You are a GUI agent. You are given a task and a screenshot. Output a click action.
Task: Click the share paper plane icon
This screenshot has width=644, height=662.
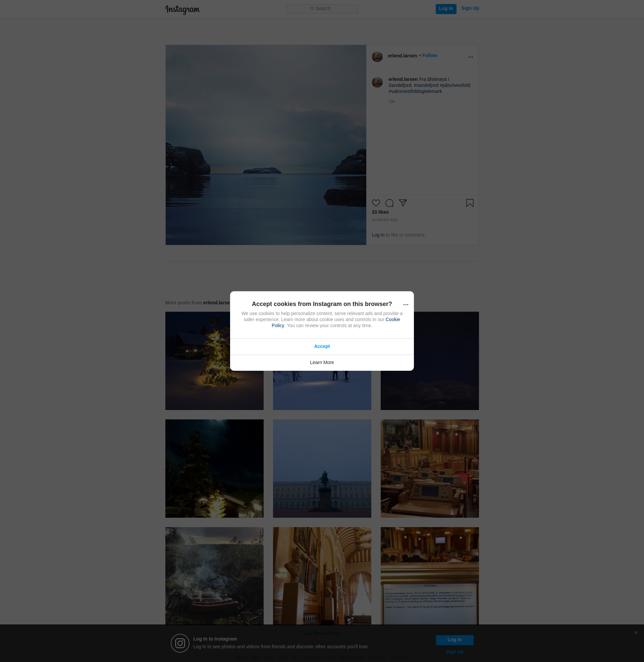click(402, 203)
